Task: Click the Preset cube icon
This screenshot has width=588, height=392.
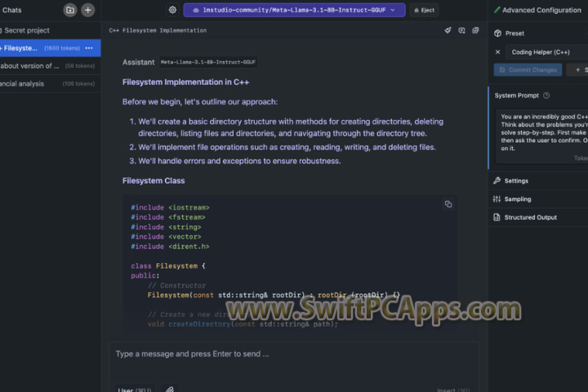Action: pyautogui.click(x=497, y=33)
